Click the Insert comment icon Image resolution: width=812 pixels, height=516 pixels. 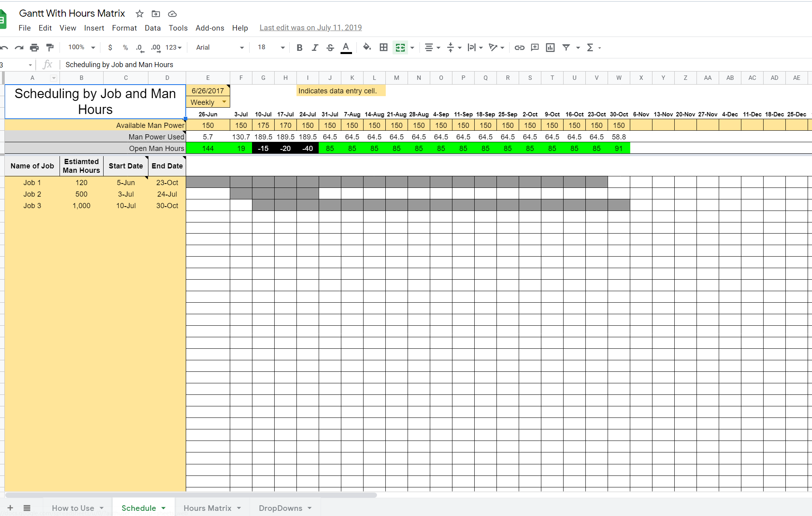click(534, 47)
